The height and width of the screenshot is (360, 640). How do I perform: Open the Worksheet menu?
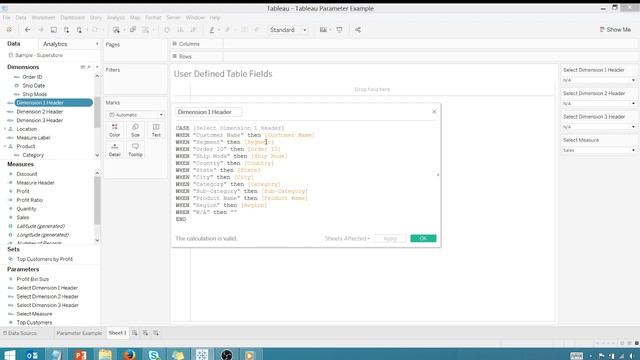coord(43,18)
